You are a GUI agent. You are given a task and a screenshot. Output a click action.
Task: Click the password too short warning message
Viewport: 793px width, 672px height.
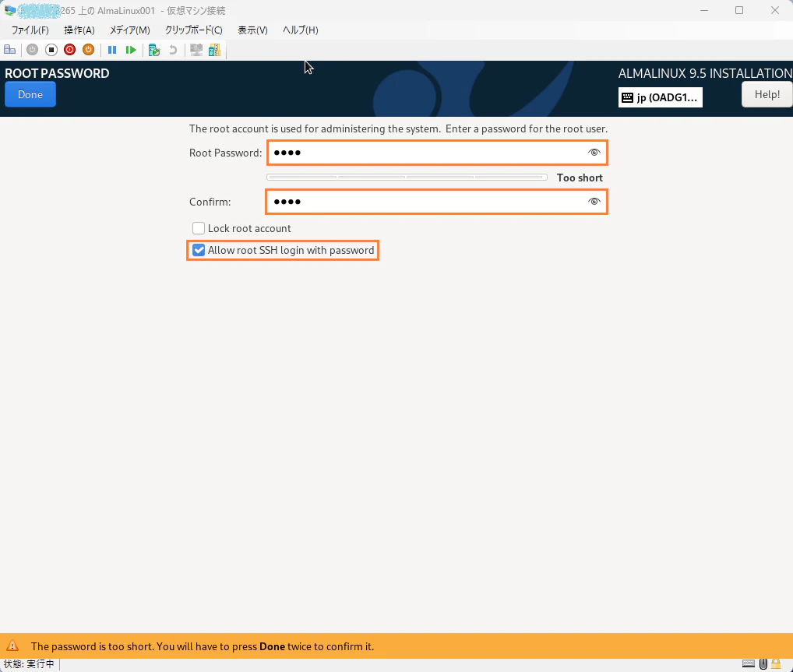[x=203, y=646]
